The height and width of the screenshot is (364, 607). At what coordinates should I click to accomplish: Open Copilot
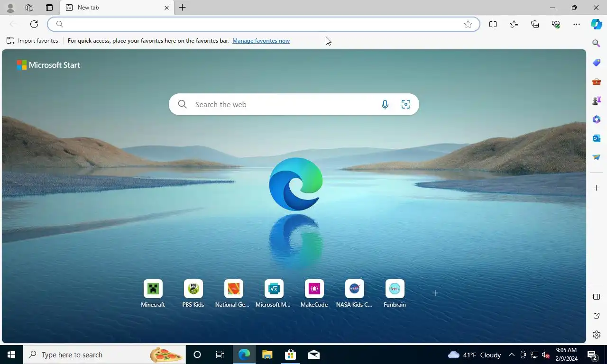[x=597, y=24]
